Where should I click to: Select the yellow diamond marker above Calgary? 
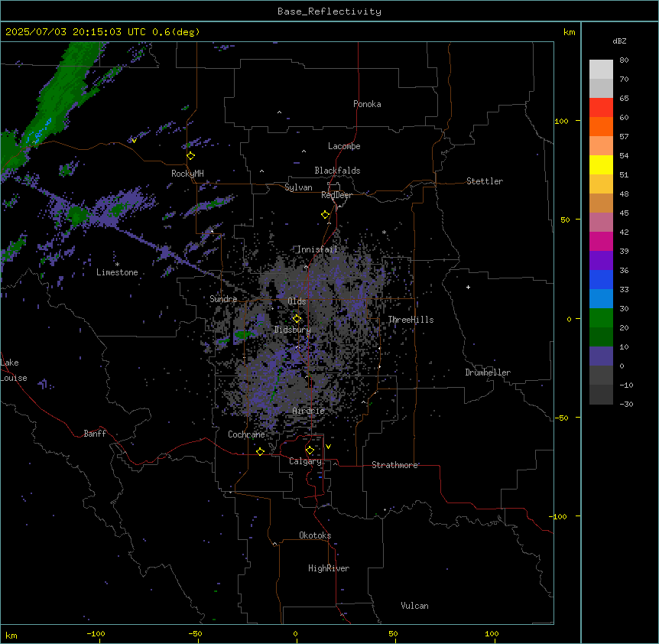[x=310, y=450]
